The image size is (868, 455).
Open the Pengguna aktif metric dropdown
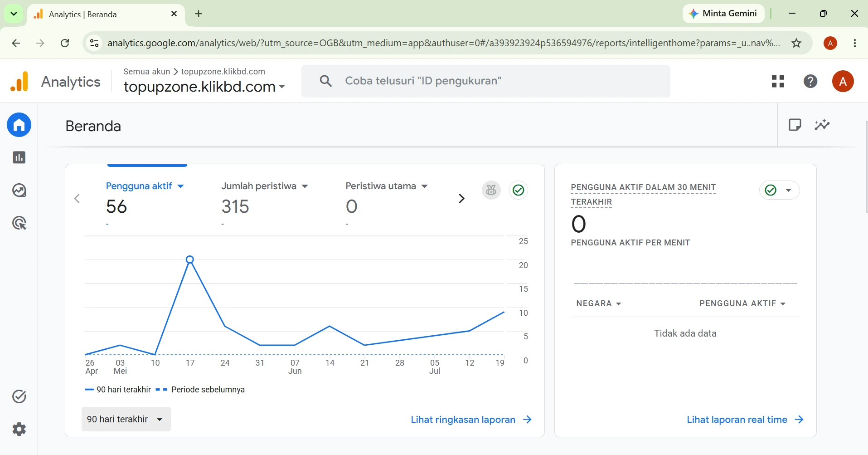145,186
